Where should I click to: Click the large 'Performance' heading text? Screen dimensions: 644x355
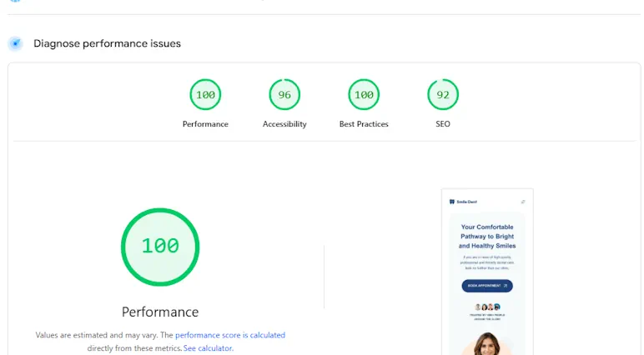[x=160, y=312]
